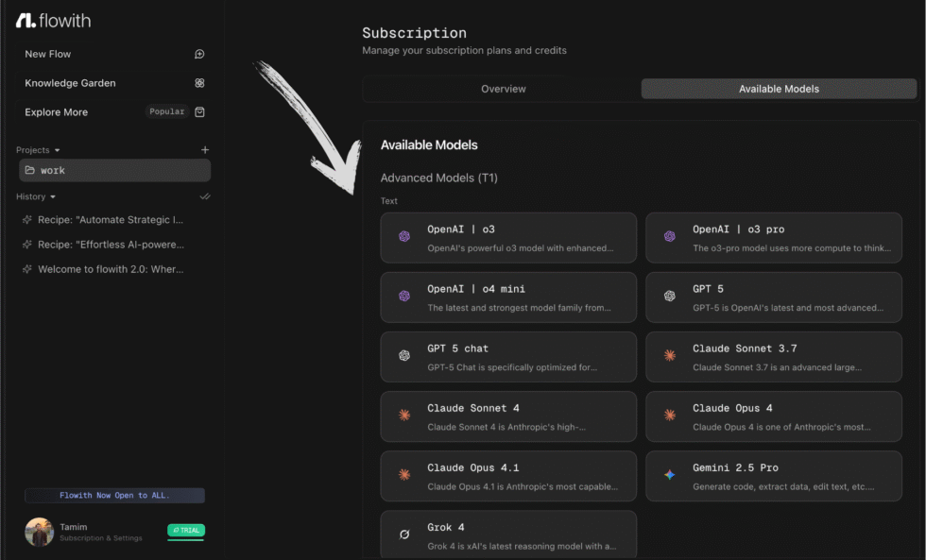This screenshot has width=926, height=560.
Task: Select the New Flow chat-plus icon
Action: point(199,54)
